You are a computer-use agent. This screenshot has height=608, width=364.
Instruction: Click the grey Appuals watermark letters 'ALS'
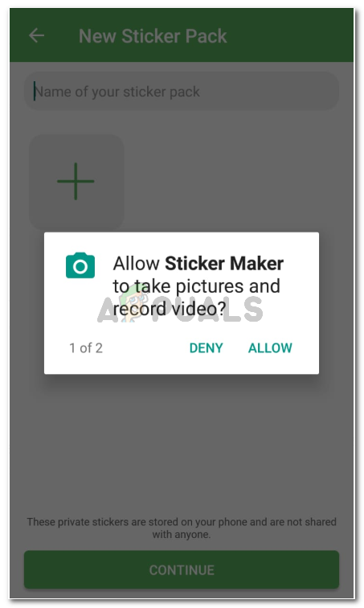tap(231, 309)
